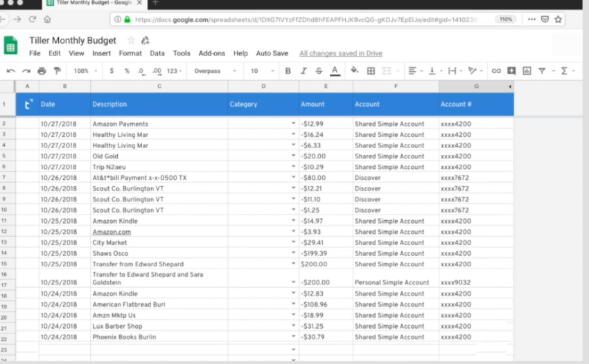Open category dropdown for Old Gold row
Viewport: 589px width, 364px height.
[x=293, y=155]
